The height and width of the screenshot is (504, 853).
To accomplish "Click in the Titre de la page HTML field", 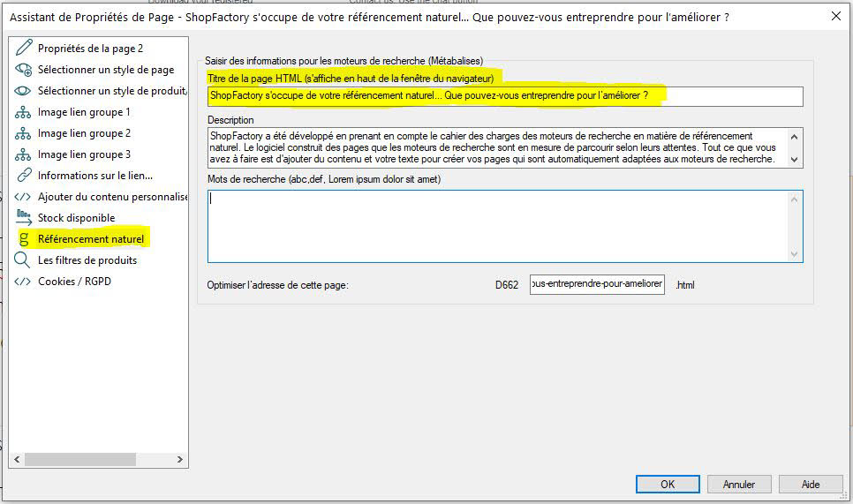I will (503, 95).
